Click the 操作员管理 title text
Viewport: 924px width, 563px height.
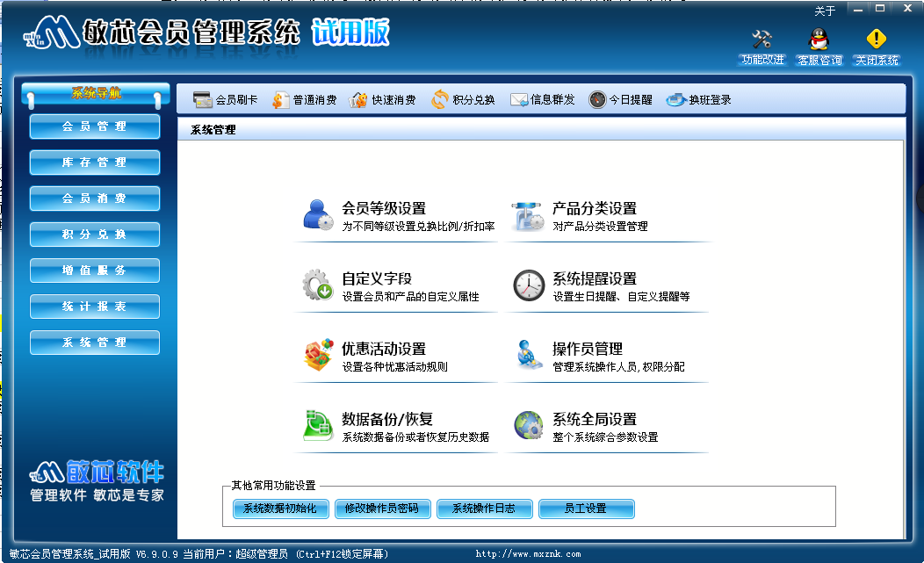[x=587, y=349]
